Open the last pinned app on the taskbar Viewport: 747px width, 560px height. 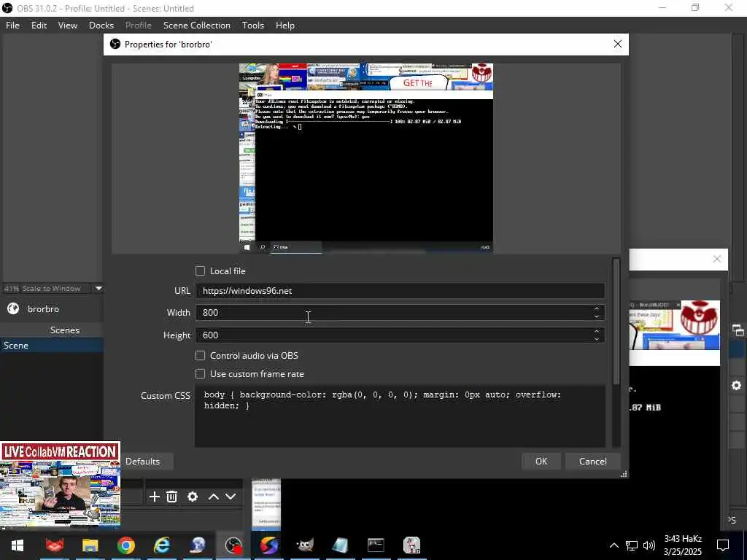(411, 545)
